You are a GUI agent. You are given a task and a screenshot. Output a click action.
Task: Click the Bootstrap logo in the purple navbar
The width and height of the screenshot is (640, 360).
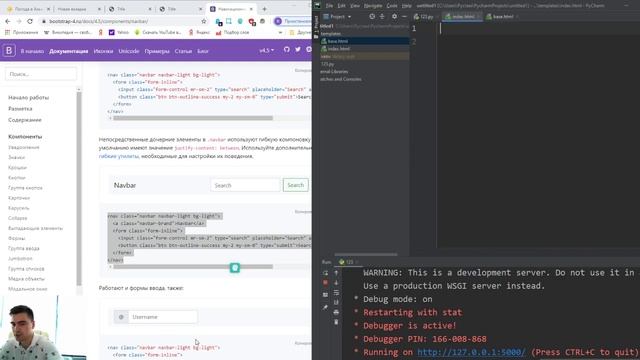[x=9, y=51]
